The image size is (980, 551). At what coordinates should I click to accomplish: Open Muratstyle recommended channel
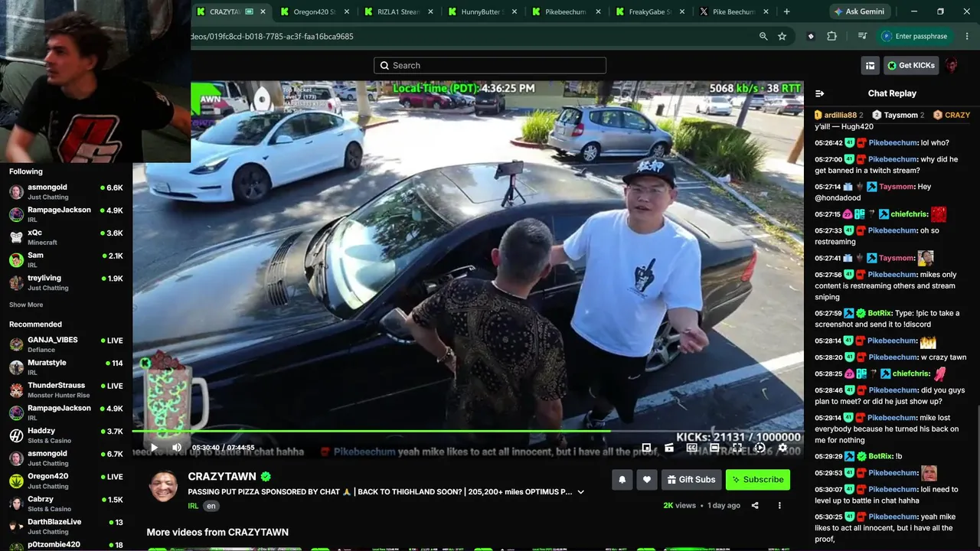click(66, 367)
